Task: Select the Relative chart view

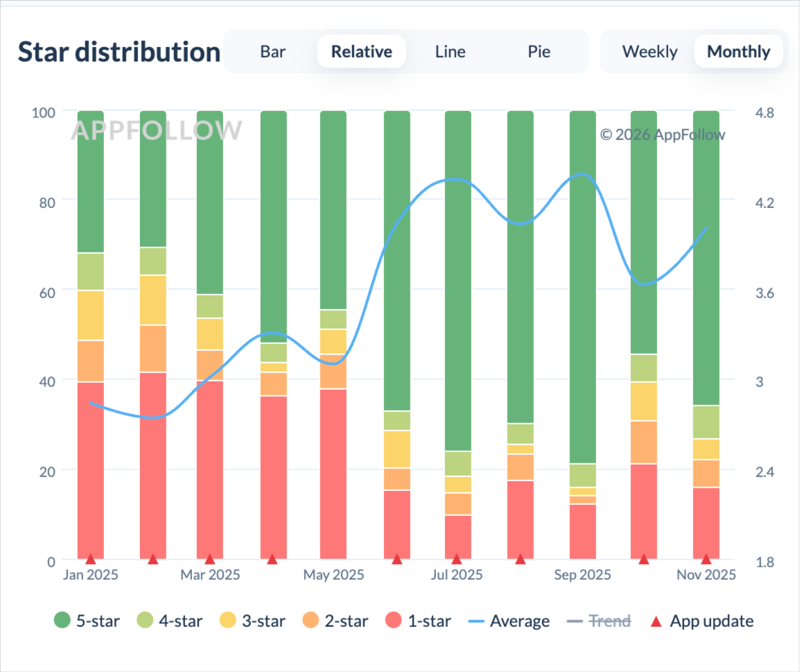Action: pos(362,51)
